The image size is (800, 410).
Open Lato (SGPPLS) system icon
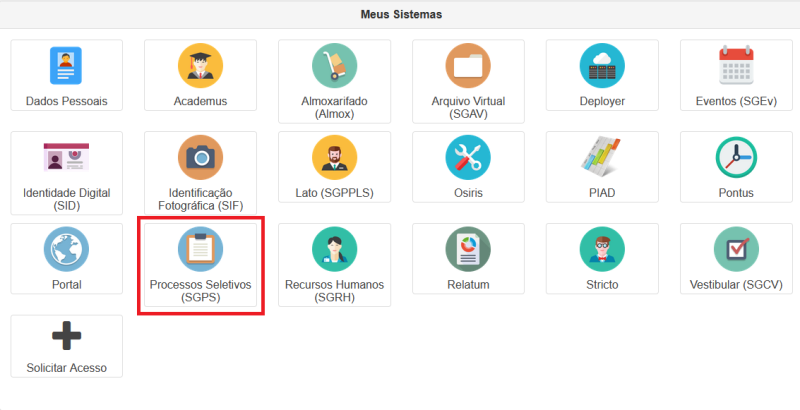(x=334, y=158)
